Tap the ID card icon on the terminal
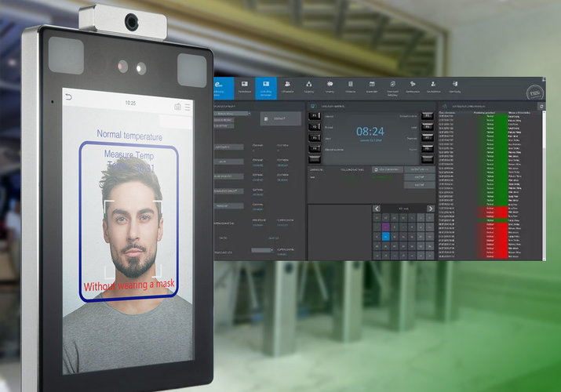The image size is (561, 392). pyautogui.click(x=177, y=106)
